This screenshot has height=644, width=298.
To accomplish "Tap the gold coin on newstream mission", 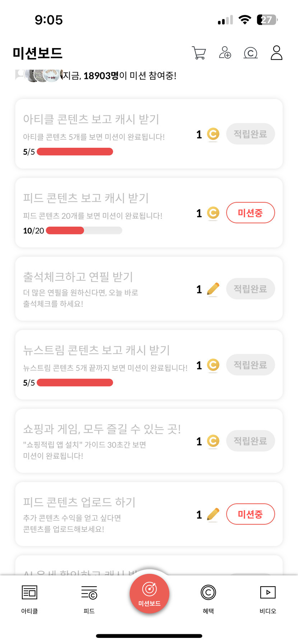I will click(x=213, y=365).
